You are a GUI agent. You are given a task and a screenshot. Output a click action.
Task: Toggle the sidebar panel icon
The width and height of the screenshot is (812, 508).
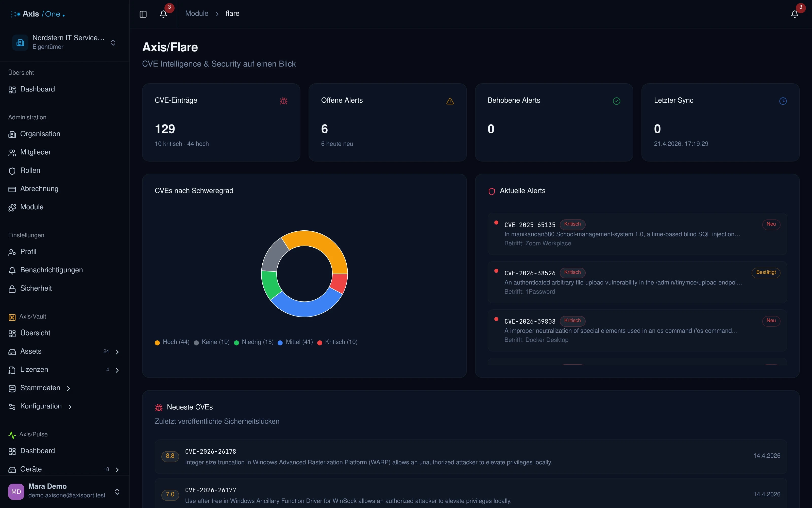pos(143,14)
